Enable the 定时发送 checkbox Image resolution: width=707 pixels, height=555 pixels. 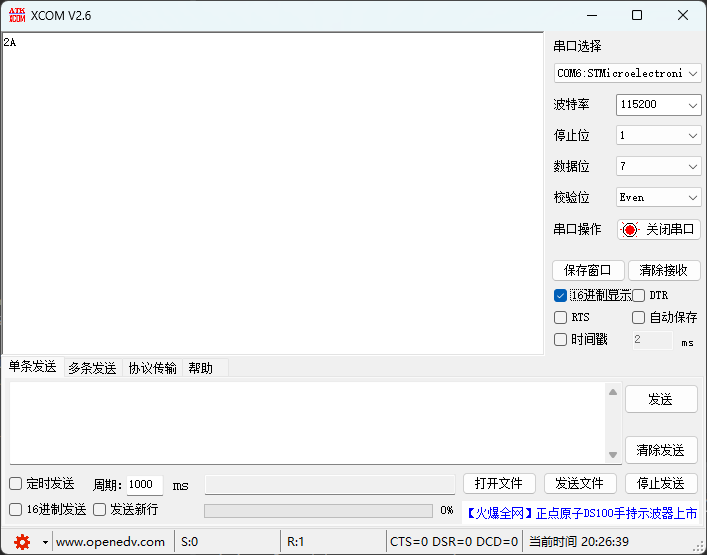[x=15, y=484]
